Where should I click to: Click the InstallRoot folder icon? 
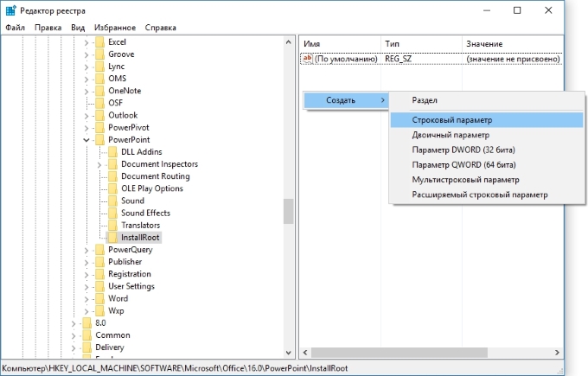[112, 238]
